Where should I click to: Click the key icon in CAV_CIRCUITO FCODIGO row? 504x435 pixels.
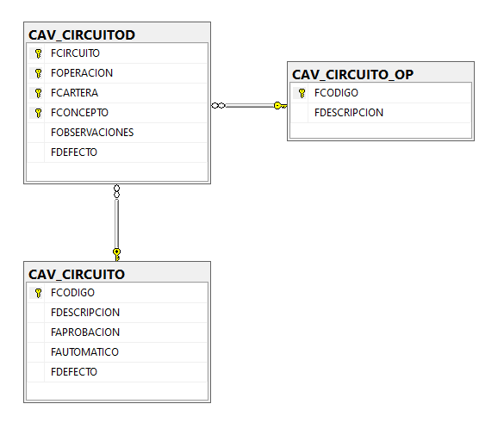coord(38,293)
